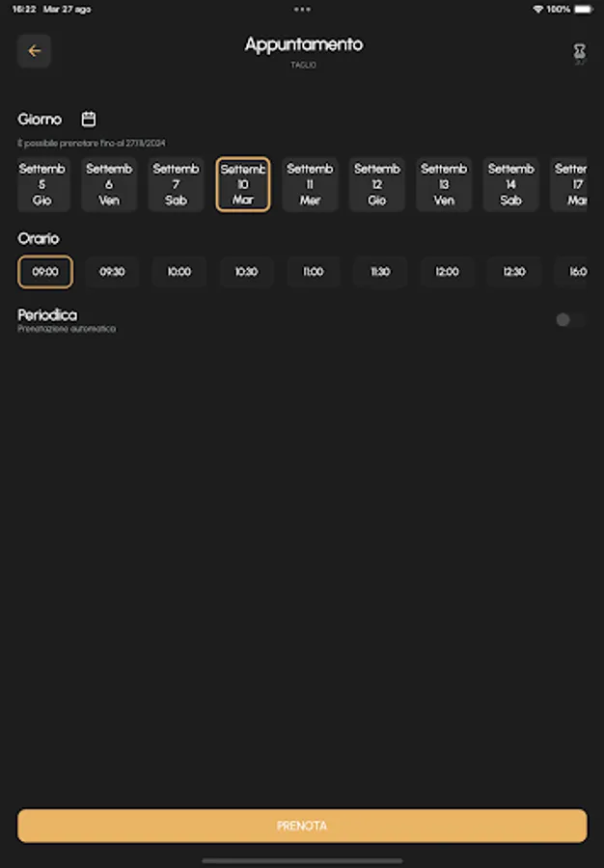Viewport: 604px width, 868px height.
Task: Choose Settembre 6 Ven date
Action: (109, 184)
